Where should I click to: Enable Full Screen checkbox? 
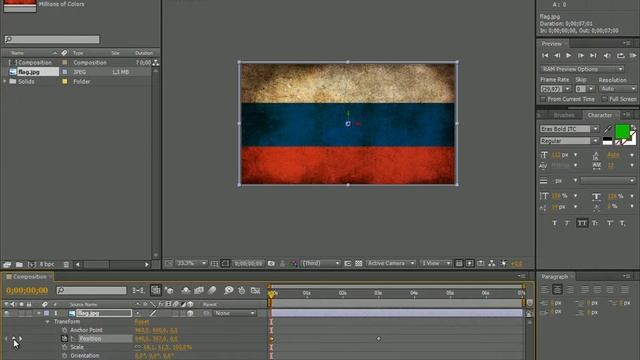click(604, 99)
